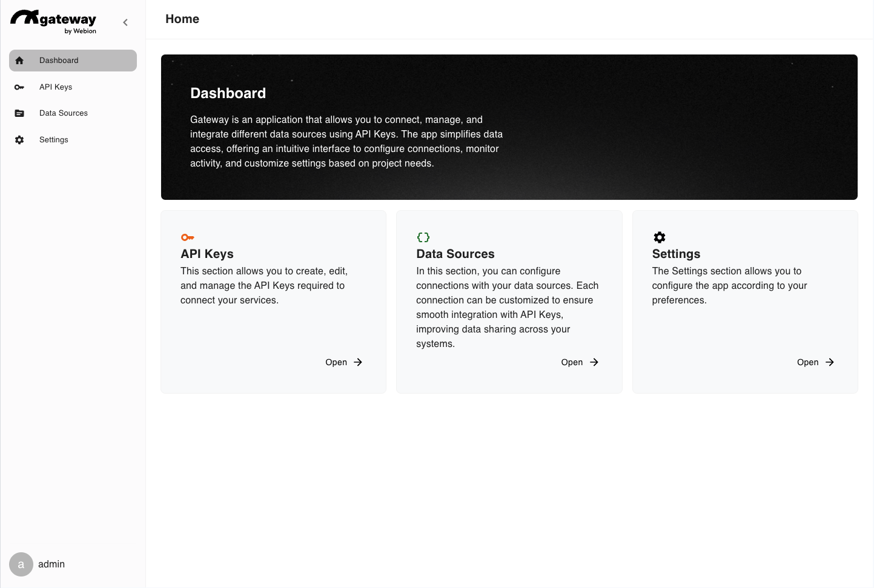Viewport: 874px width, 588px height.
Task: Go to Data Sources in sidebar
Action: 64,113
